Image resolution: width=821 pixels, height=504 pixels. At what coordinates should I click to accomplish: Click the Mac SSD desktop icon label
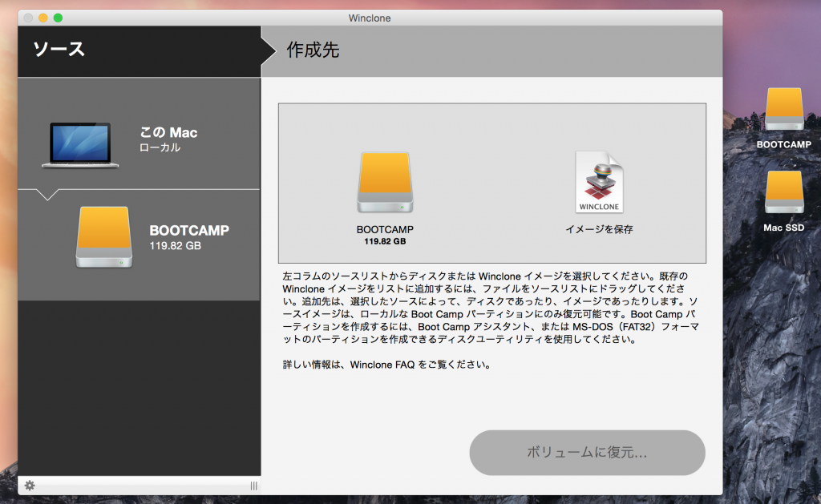pos(784,228)
